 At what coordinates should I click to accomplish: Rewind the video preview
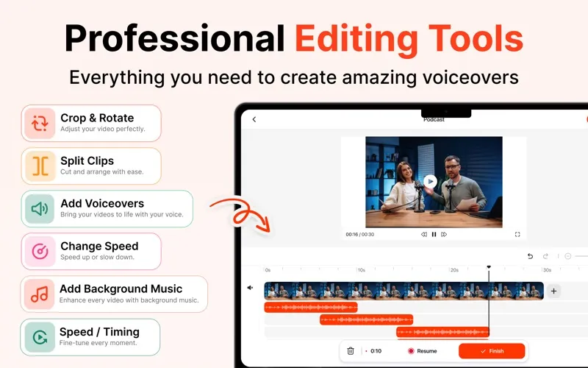tap(424, 234)
